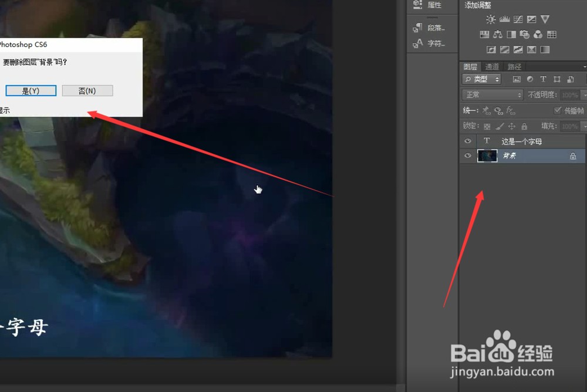
Task: Add a Selective Color adjustment icon
Action: (x=532, y=49)
